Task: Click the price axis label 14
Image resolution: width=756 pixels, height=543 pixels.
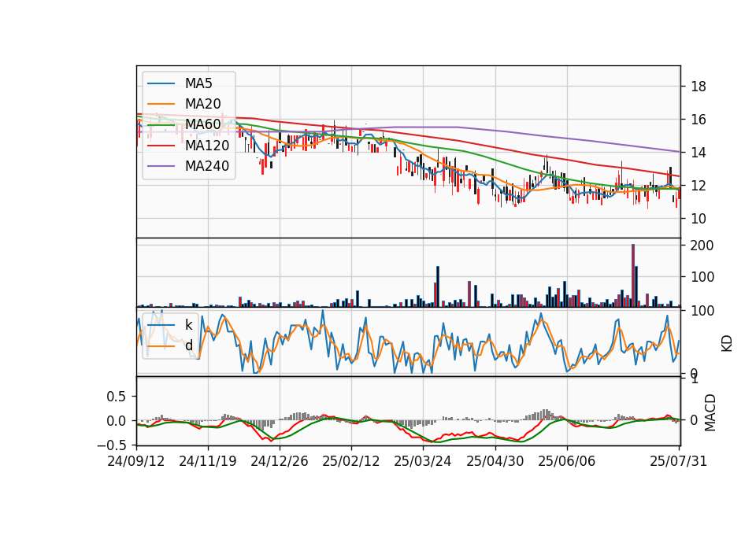Action: pyautogui.click(x=699, y=153)
